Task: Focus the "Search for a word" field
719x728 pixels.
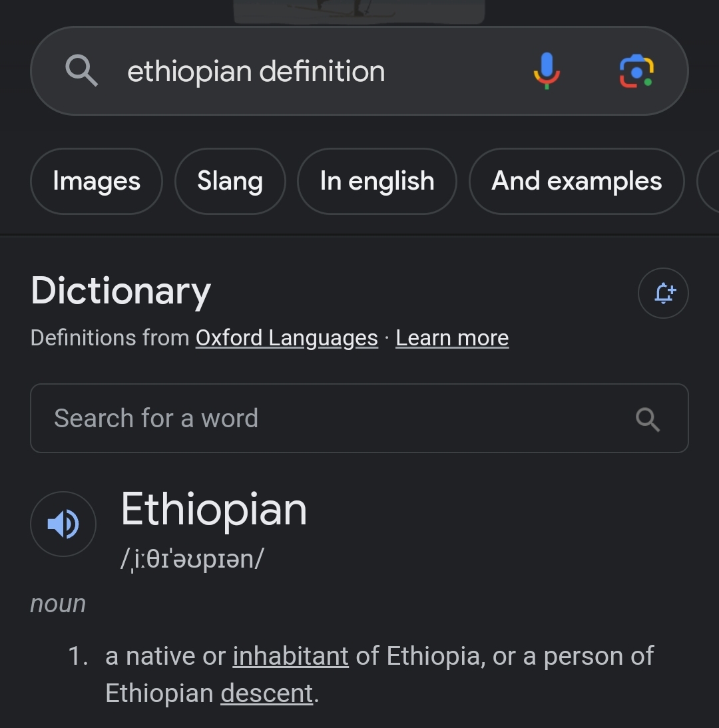Action: 320,419
